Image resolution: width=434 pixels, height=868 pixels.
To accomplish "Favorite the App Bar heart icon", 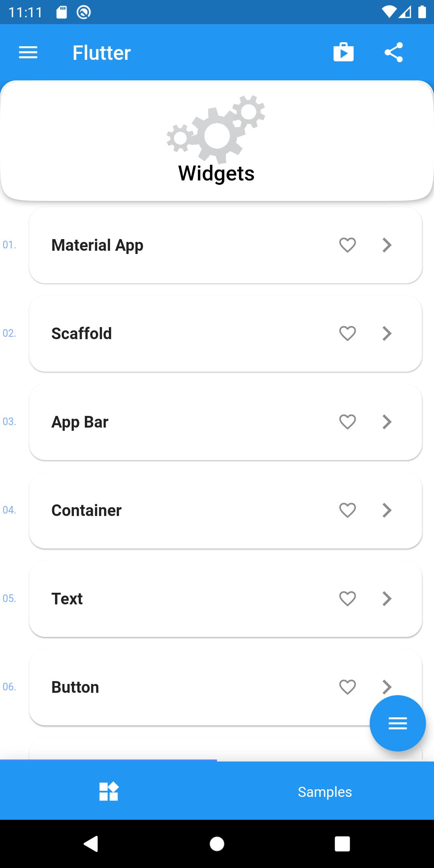I will tap(348, 422).
